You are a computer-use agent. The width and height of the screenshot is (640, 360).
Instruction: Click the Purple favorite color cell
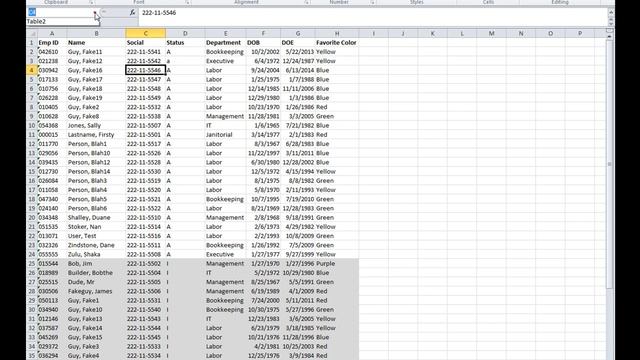(x=337, y=264)
